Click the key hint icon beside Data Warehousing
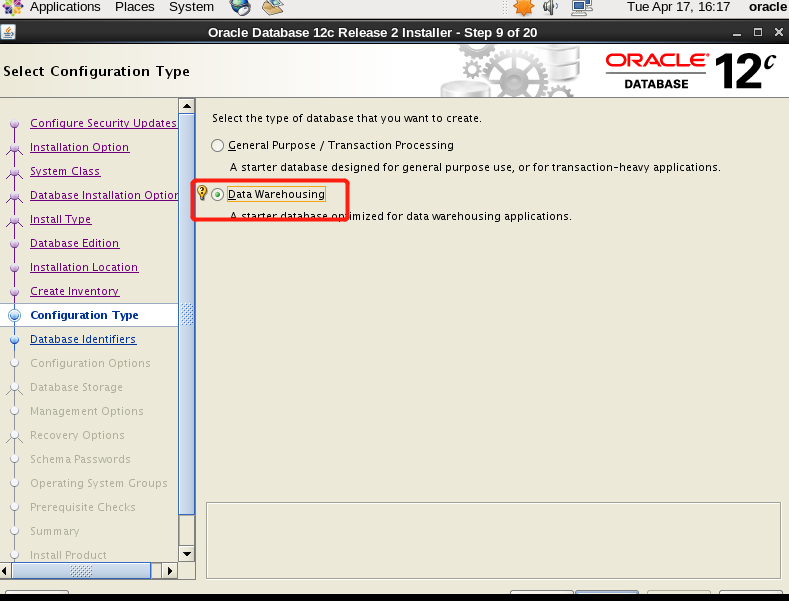The height and width of the screenshot is (601, 789). (x=202, y=193)
